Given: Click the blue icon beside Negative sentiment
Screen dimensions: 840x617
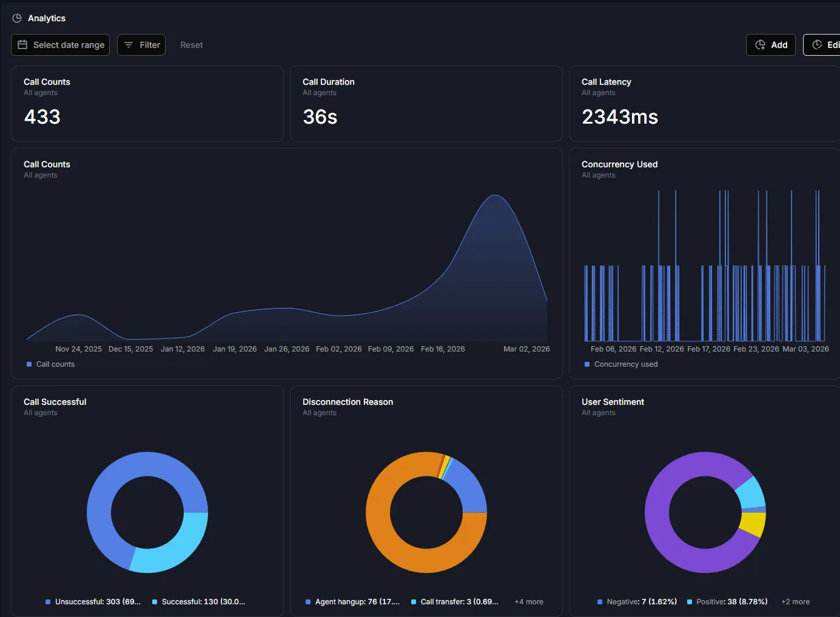Looking at the screenshot, I should click(599, 601).
